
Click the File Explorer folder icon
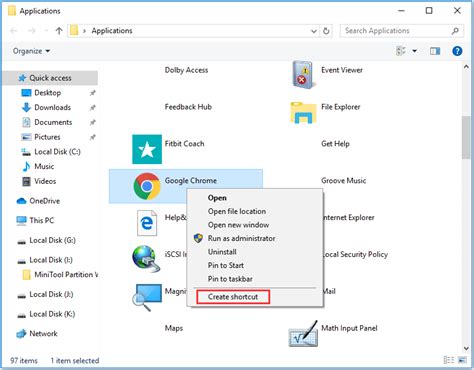click(x=303, y=113)
